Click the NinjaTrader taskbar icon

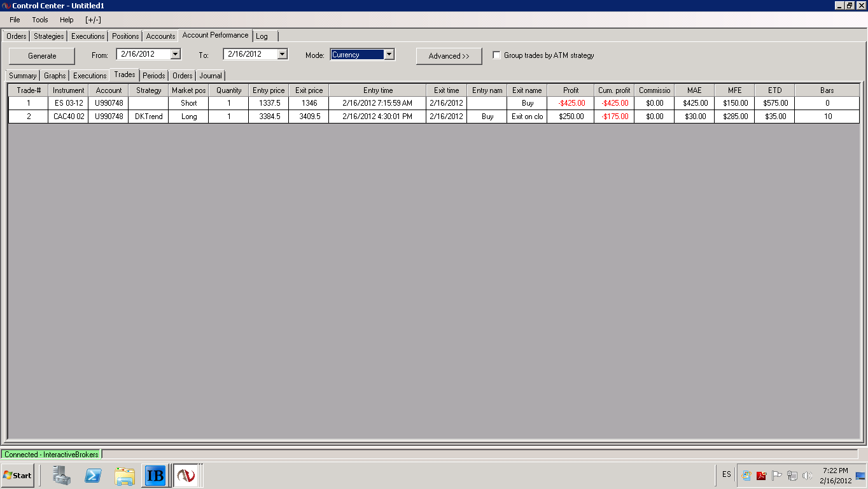point(186,475)
